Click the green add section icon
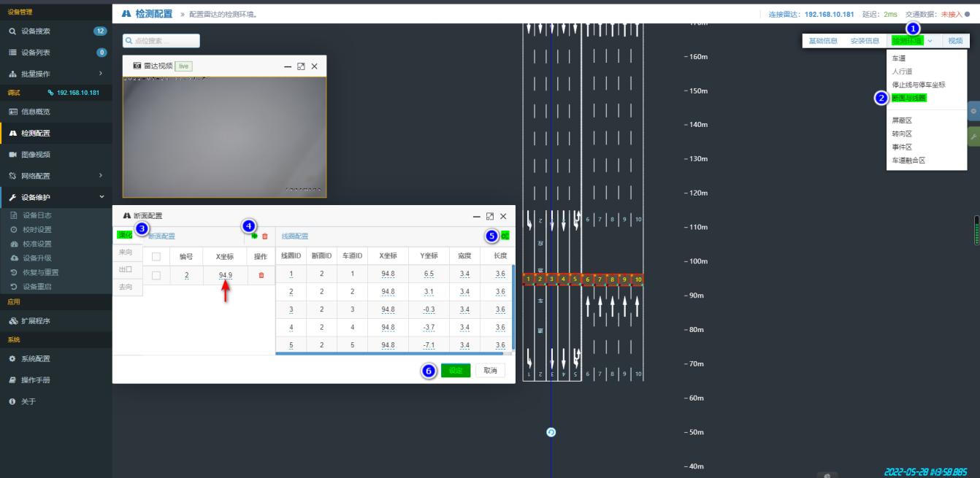The width and height of the screenshot is (980, 478). point(254,236)
